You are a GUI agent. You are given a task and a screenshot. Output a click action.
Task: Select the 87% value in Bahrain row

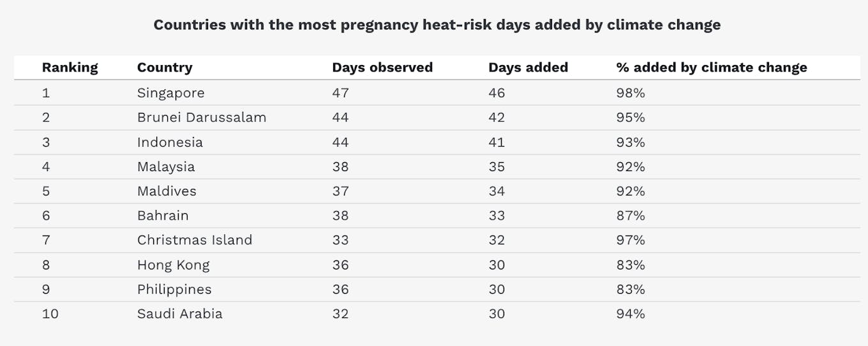[x=631, y=216]
